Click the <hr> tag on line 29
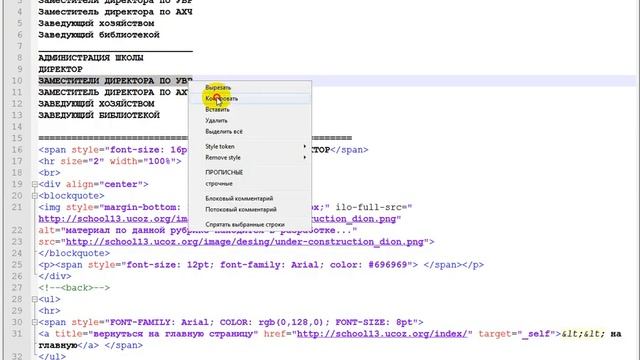Screen dimensions: 640x360 tap(49, 311)
